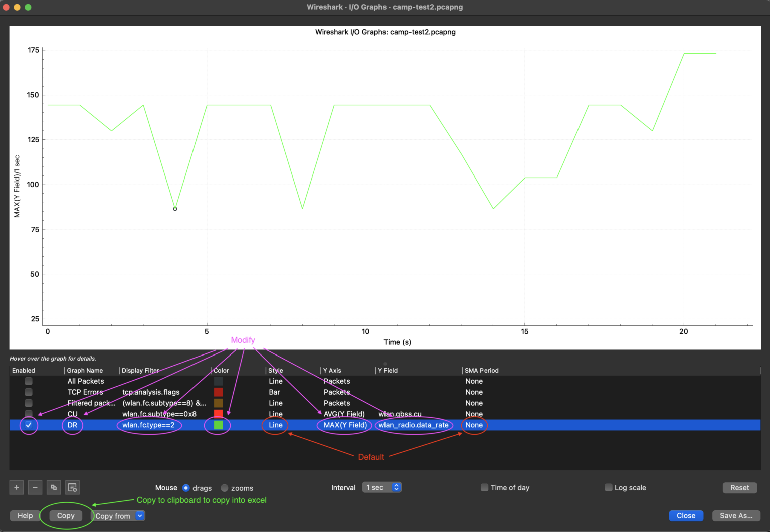The height and width of the screenshot is (532, 770).
Task: Remove the selected graph with the minus icon
Action: coord(35,487)
